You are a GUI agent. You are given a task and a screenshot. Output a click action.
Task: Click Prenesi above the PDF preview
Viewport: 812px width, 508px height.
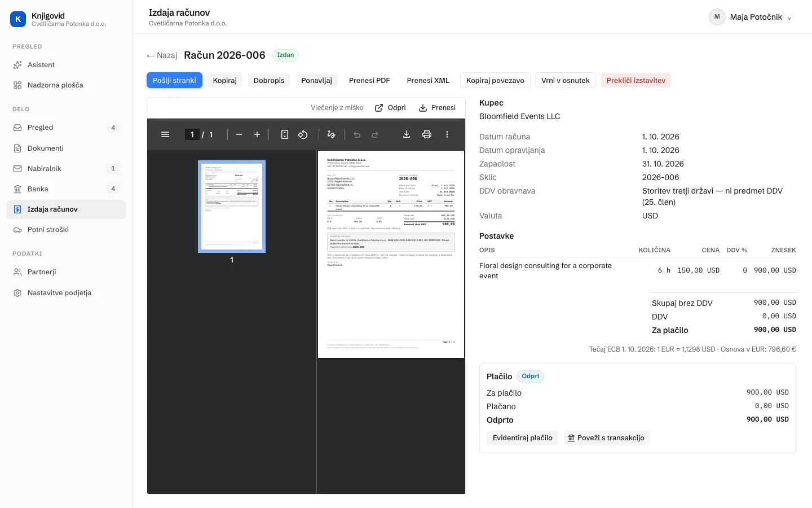tap(437, 108)
